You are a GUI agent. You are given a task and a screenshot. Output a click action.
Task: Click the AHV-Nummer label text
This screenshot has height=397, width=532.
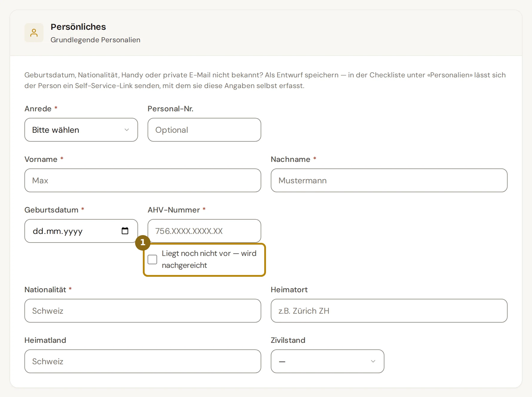[x=174, y=210]
